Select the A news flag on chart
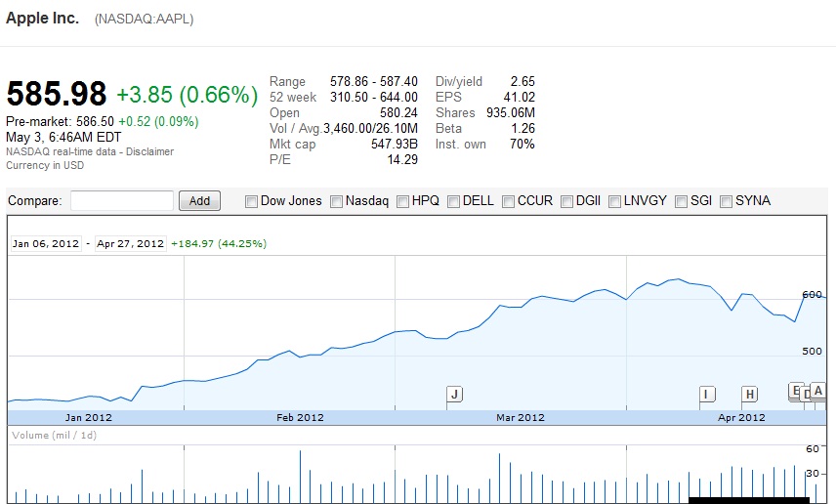The width and height of the screenshot is (836, 504). point(818,391)
